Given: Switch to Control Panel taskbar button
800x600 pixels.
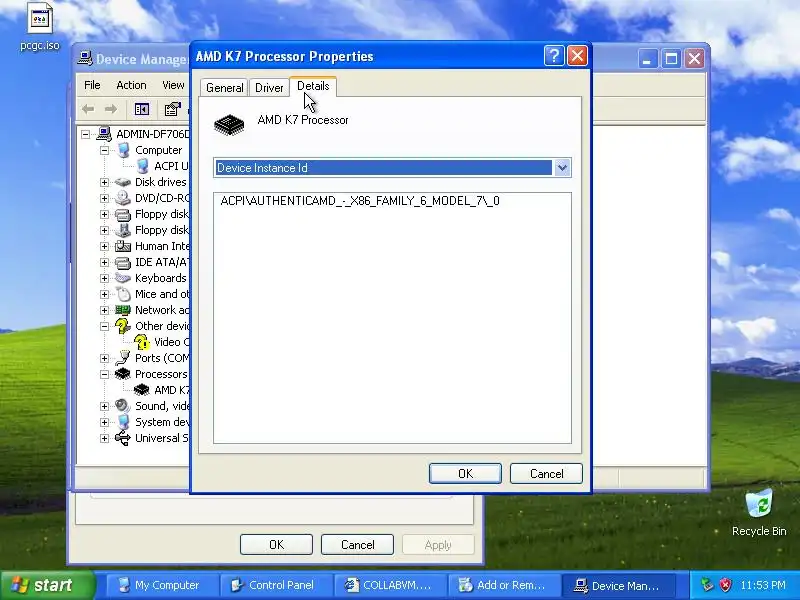Looking at the screenshot, I should (276, 586).
